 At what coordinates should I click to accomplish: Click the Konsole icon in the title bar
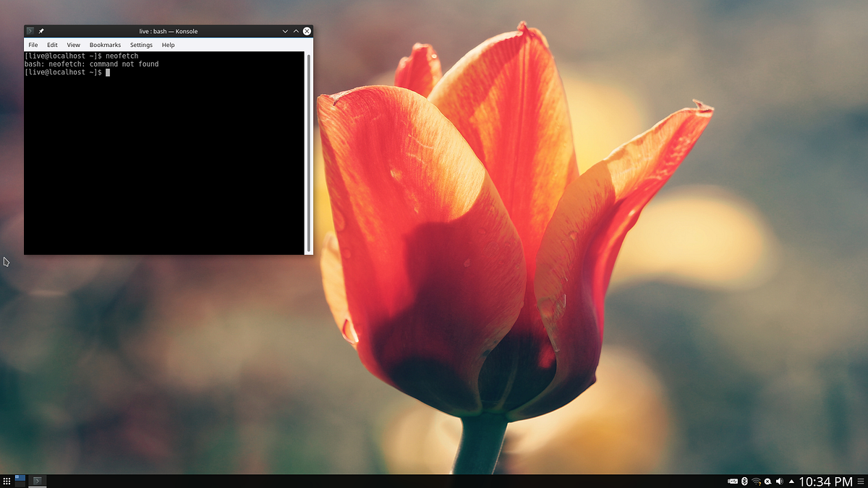(30, 30)
